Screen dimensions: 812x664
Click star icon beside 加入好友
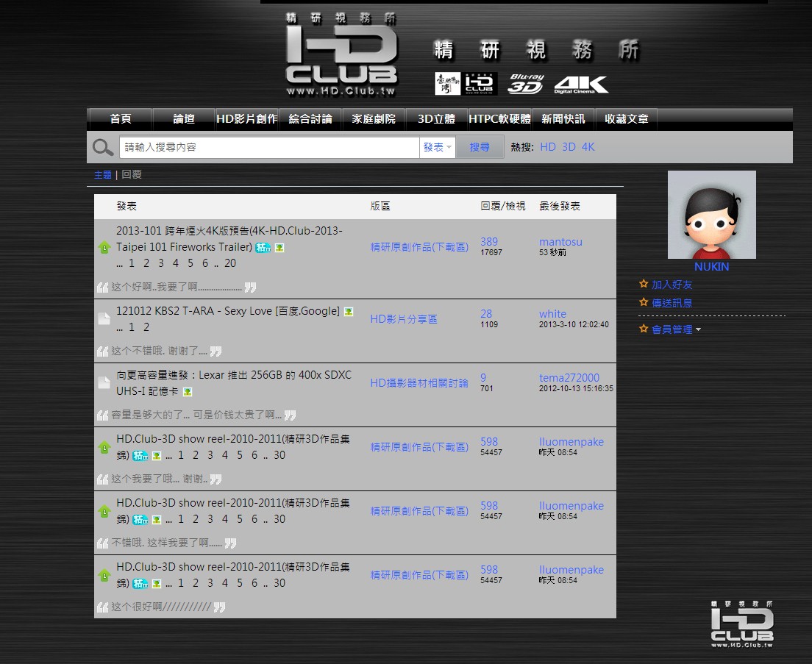pos(644,284)
